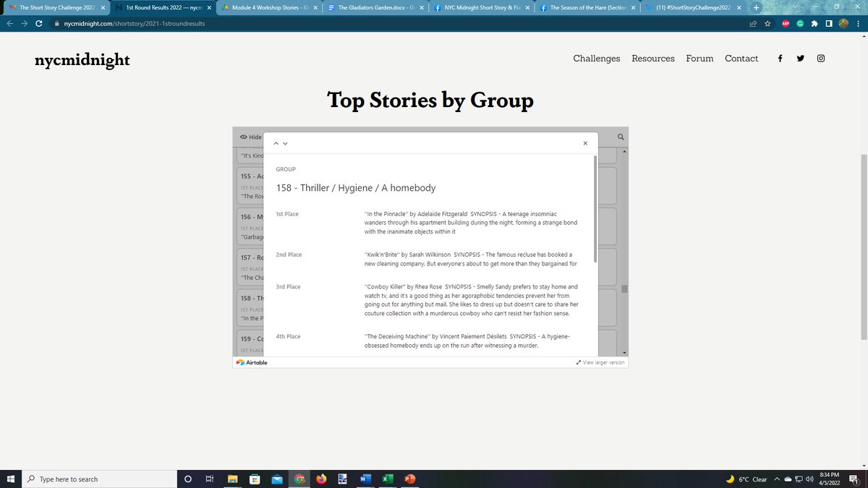Close the group 158 record popup

(x=585, y=143)
